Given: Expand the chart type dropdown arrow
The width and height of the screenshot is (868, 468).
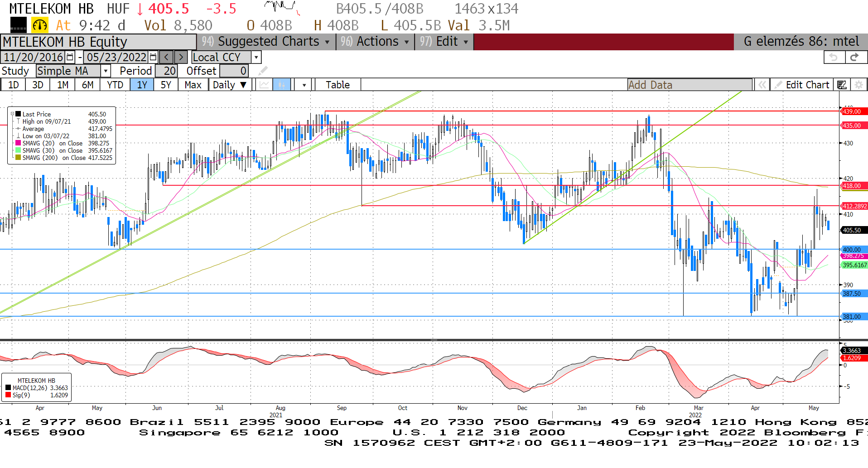Looking at the screenshot, I should point(304,85).
